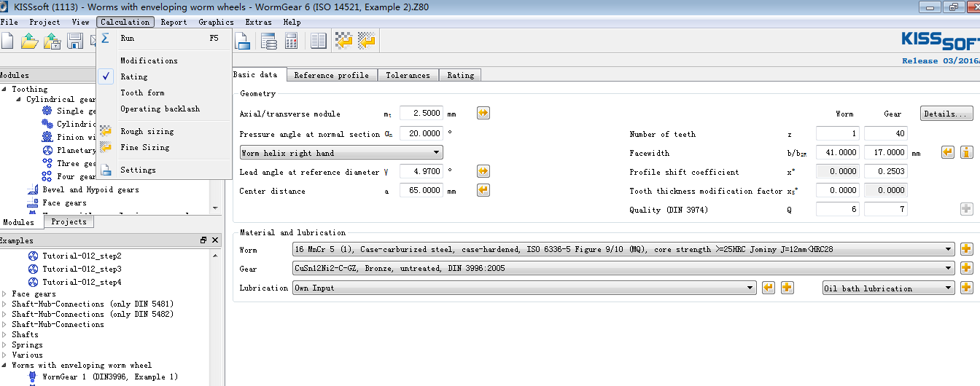Click plus button beside Oil bath lubrication
This screenshot has height=386, width=980.
(967, 288)
